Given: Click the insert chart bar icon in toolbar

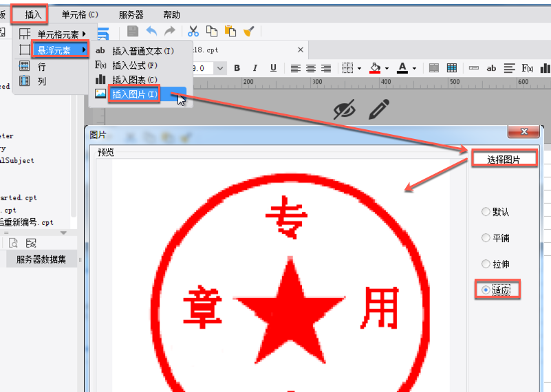Looking at the screenshot, I should coord(545,68).
